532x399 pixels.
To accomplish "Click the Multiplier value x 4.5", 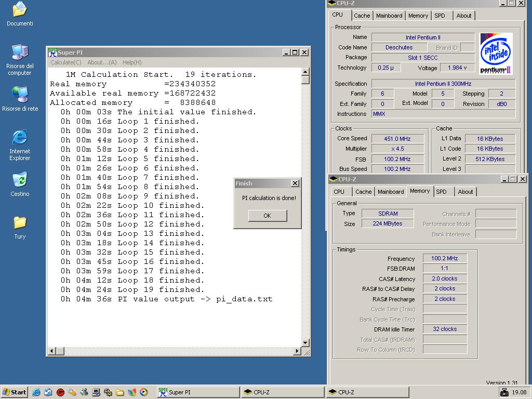I will click(x=397, y=149).
